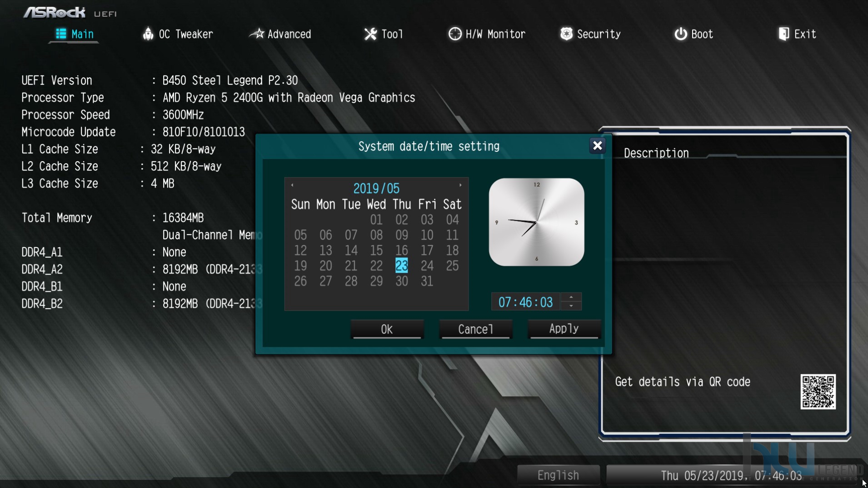
Task: Click the Processor Type value
Action: click(289, 98)
